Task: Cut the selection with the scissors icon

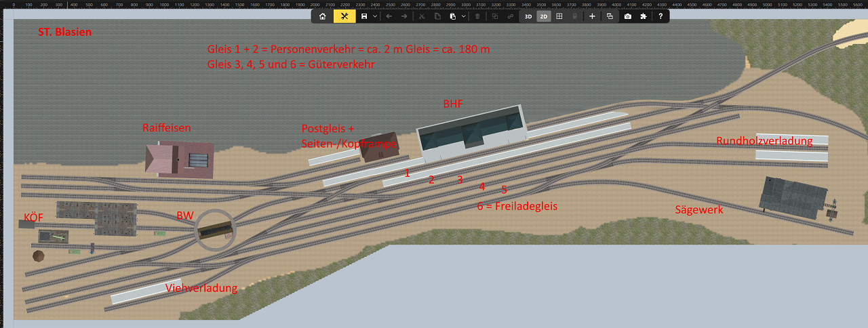Action: [421, 16]
